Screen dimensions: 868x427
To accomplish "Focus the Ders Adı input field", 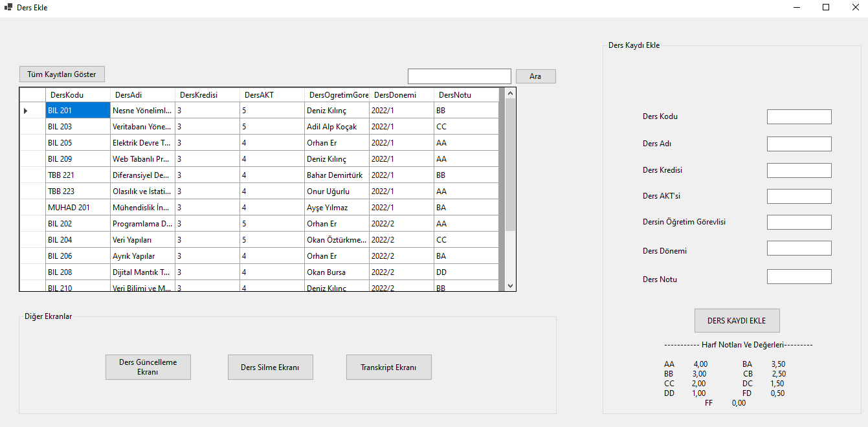I will 799,144.
